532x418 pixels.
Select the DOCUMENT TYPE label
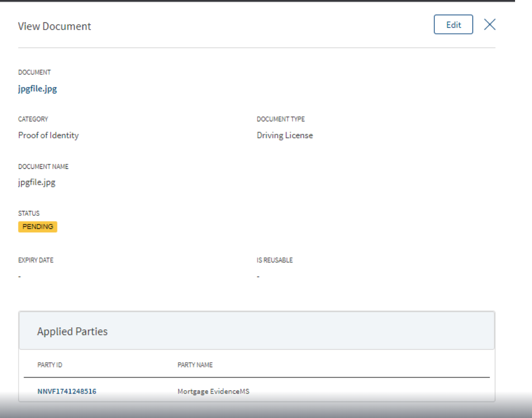(x=280, y=119)
